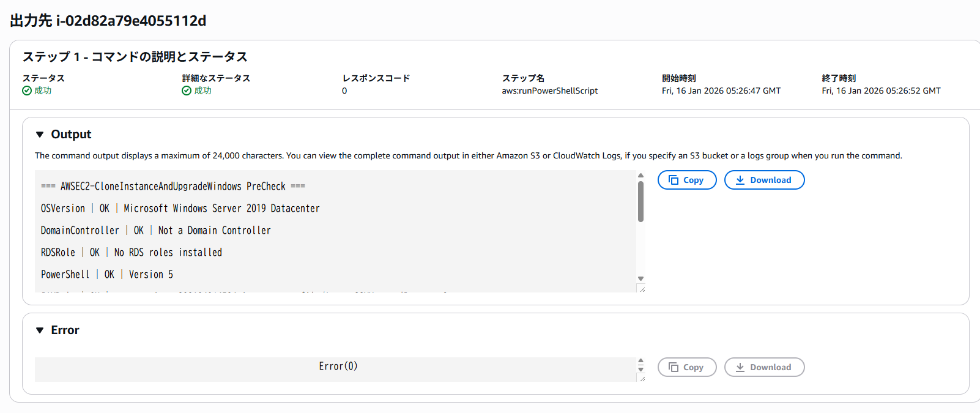Click the Error box scroll-up arrow
The image size is (980, 413).
[x=640, y=361]
